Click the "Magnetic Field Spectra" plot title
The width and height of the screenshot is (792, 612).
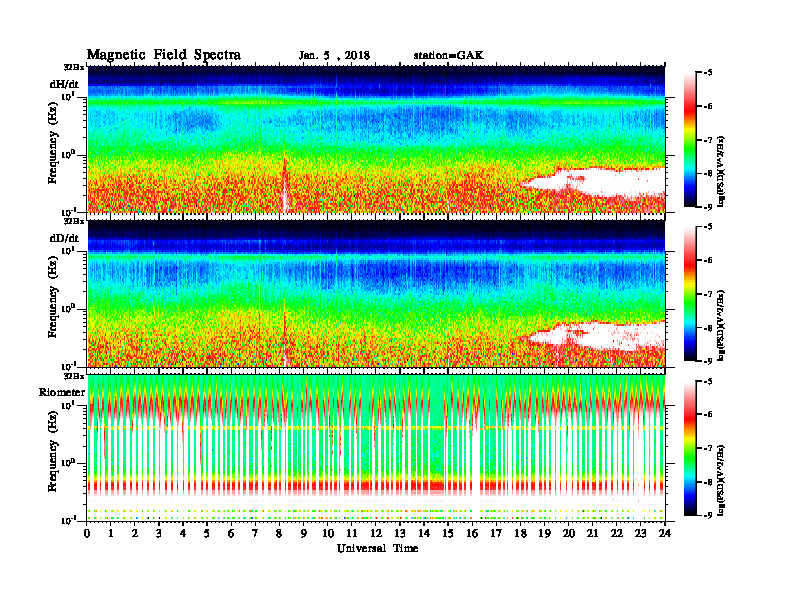click(164, 55)
